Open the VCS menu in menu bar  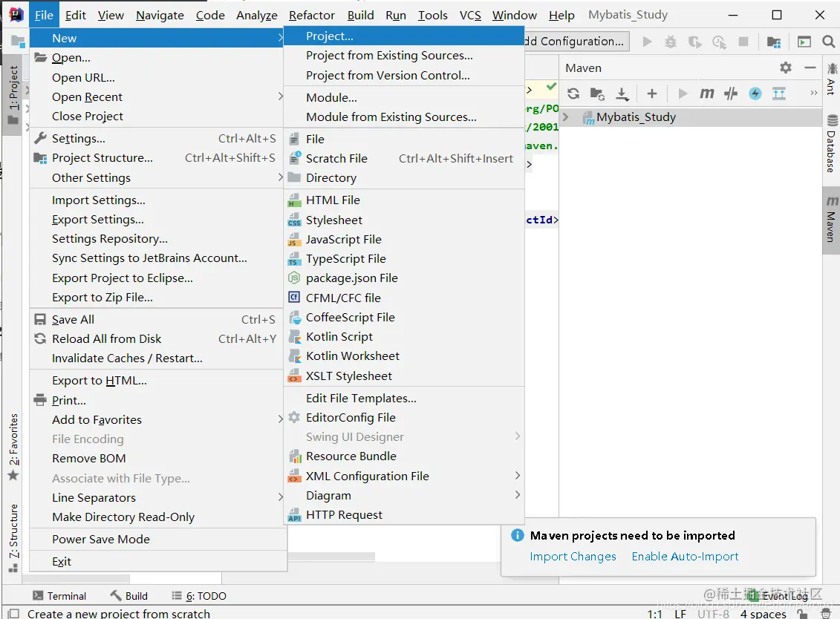coord(470,15)
